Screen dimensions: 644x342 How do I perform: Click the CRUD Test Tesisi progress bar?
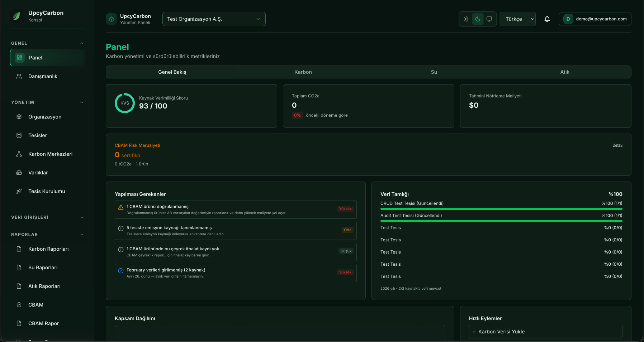pos(501,209)
